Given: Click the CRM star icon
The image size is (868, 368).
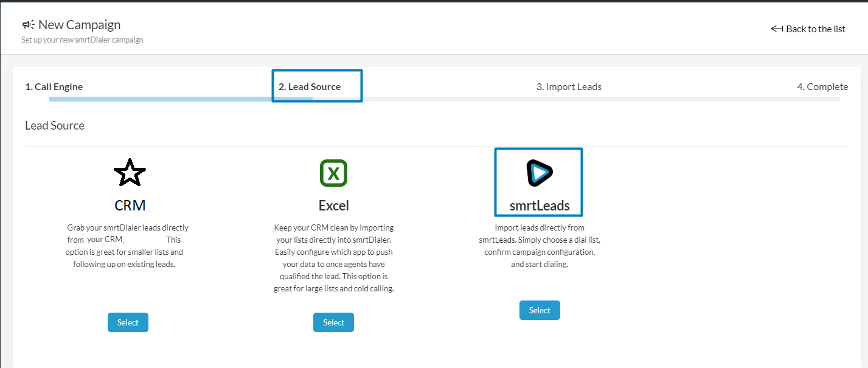Looking at the screenshot, I should pyautogui.click(x=130, y=173).
